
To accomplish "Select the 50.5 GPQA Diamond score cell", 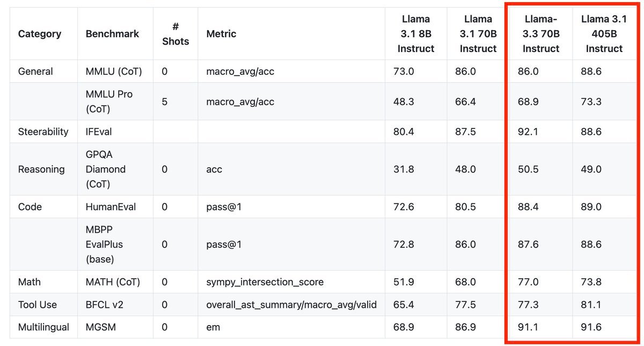I will 528,169.
